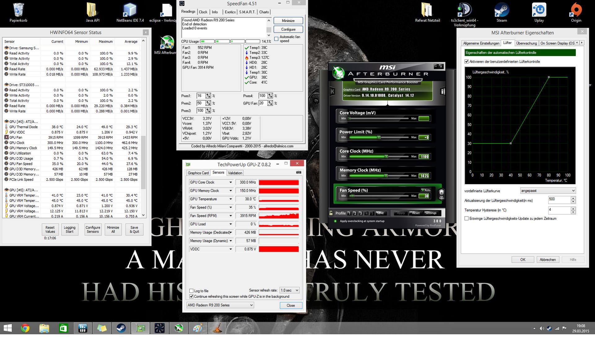Open the Steam desktop shortcut
The width and height of the screenshot is (595, 364).
pyautogui.click(x=501, y=12)
